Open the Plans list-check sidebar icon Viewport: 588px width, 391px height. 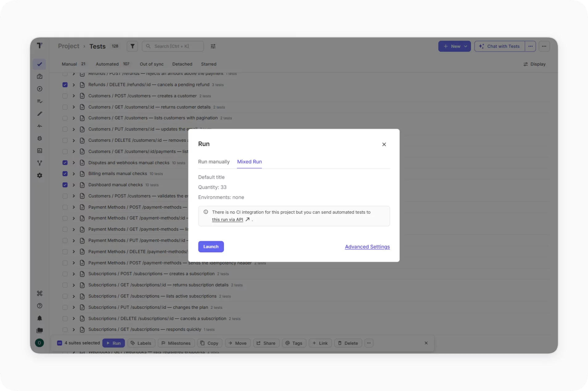click(x=39, y=101)
